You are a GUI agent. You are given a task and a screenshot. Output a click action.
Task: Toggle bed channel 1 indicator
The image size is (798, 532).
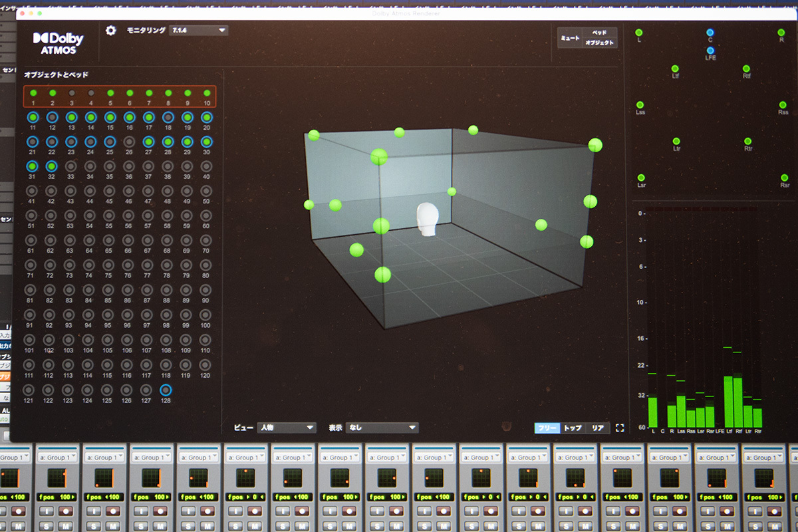coord(33,93)
